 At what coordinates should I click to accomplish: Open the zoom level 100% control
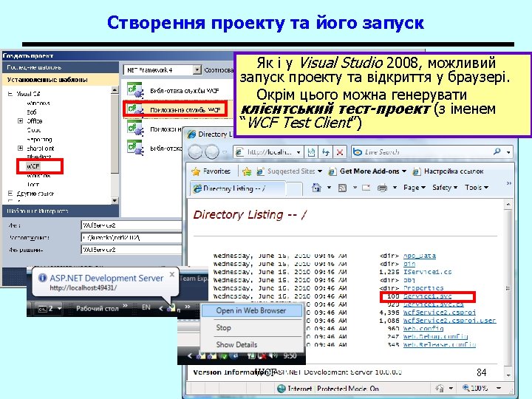pyautogui.click(x=482, y=388)
